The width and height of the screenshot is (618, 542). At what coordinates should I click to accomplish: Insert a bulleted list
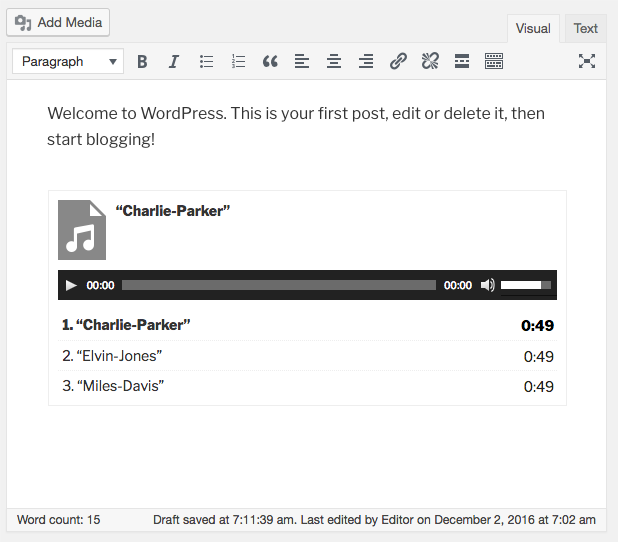point(206,61)
